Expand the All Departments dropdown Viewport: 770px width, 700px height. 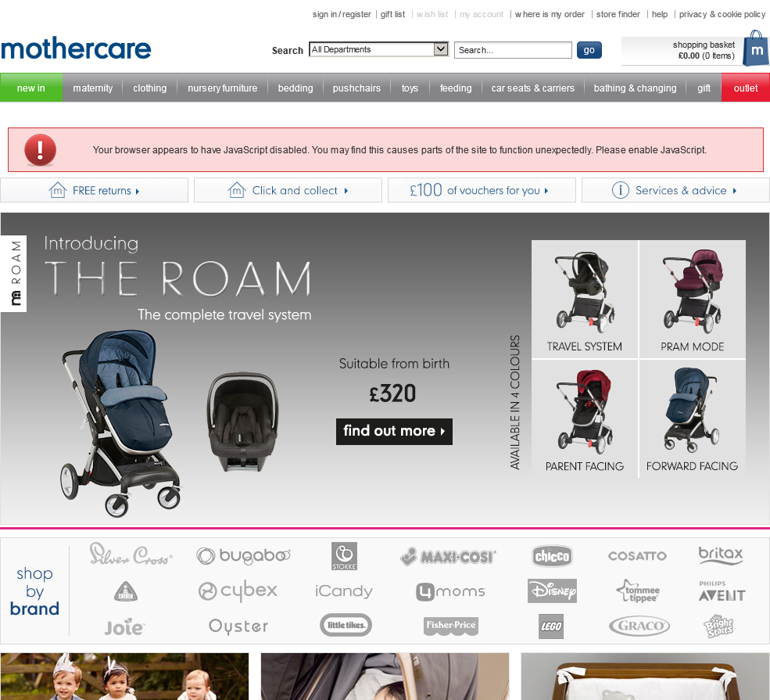[378, 49]
